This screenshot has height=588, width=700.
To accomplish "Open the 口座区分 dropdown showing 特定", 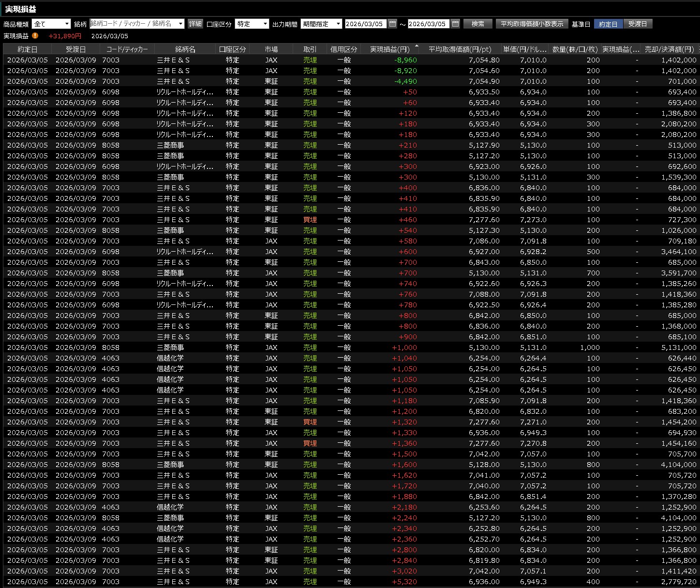I will tap(265, 24).
